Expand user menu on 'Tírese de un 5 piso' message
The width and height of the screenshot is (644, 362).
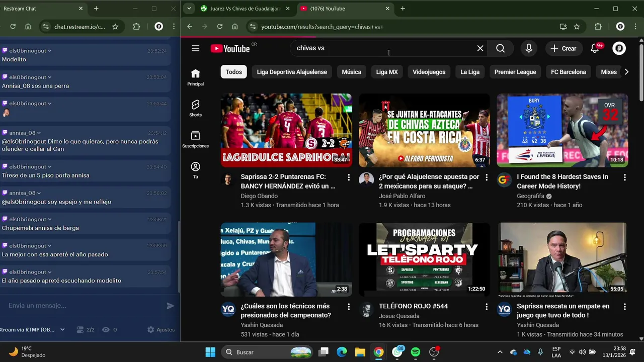50,166
